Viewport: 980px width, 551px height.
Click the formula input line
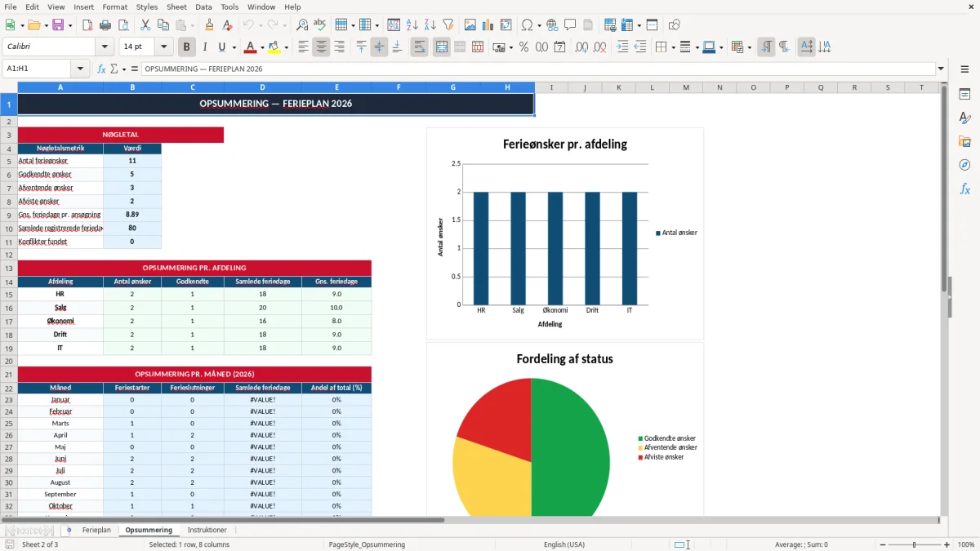tap(538, 69)
